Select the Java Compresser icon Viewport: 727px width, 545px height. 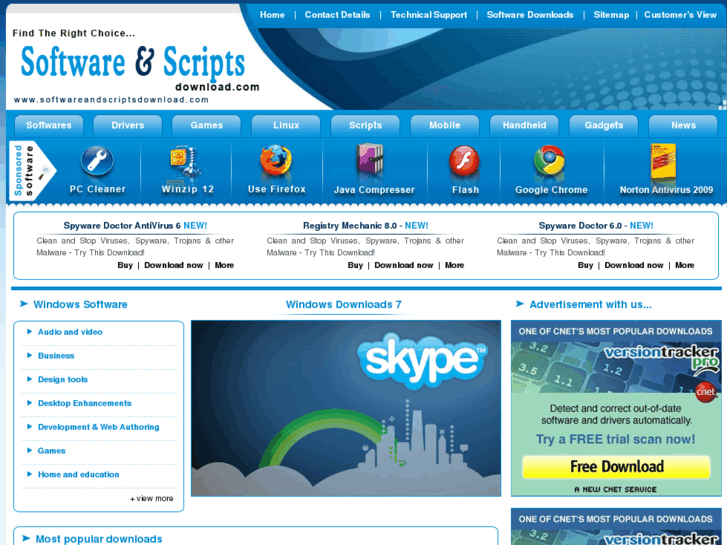coord(370,160)
